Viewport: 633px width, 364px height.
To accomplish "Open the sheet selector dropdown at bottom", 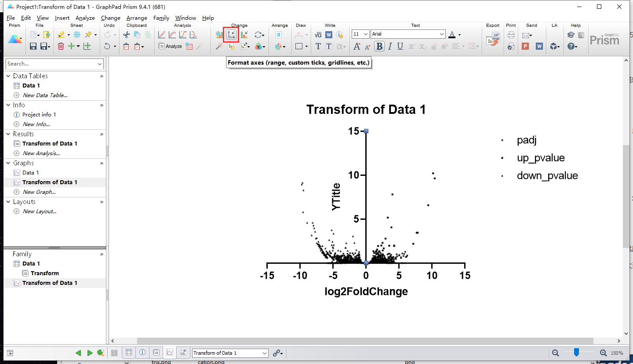I will click(x=264, y=353).
